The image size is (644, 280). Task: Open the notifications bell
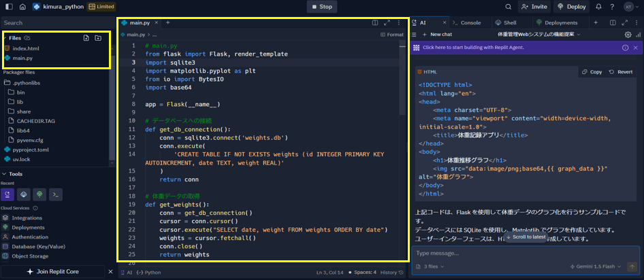pos(598,7)
